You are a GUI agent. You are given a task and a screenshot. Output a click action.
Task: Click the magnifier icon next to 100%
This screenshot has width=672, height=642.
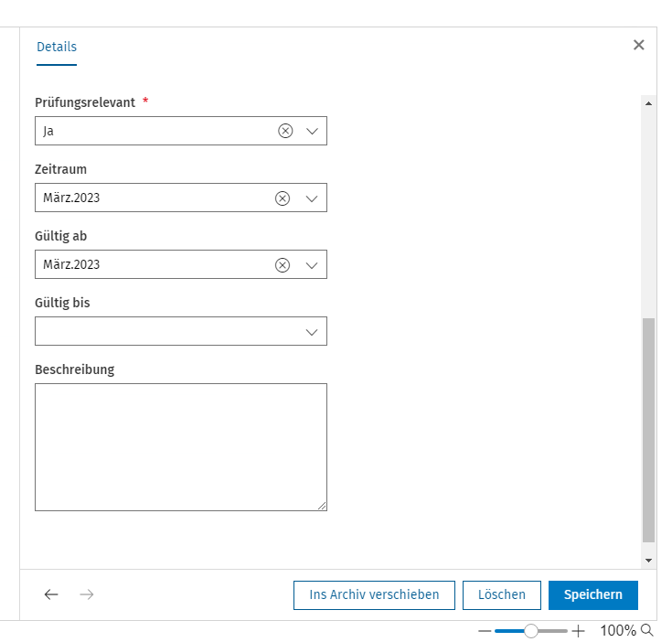click(x=647, y=630)
